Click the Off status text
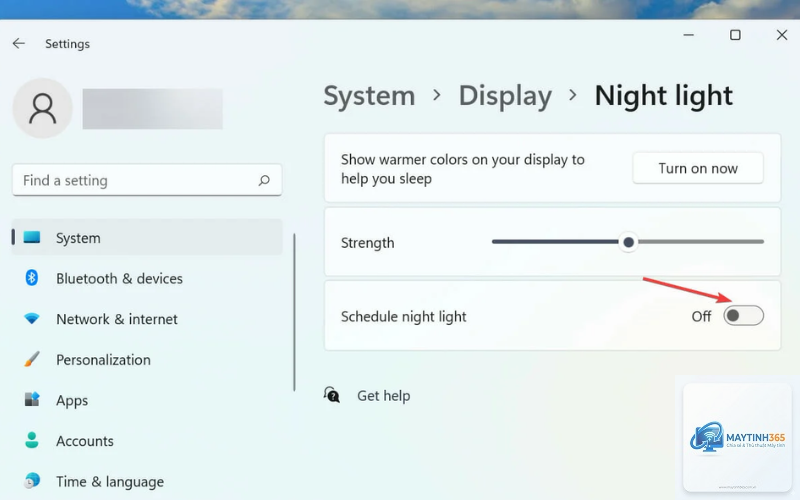 [x=701, y=316]
